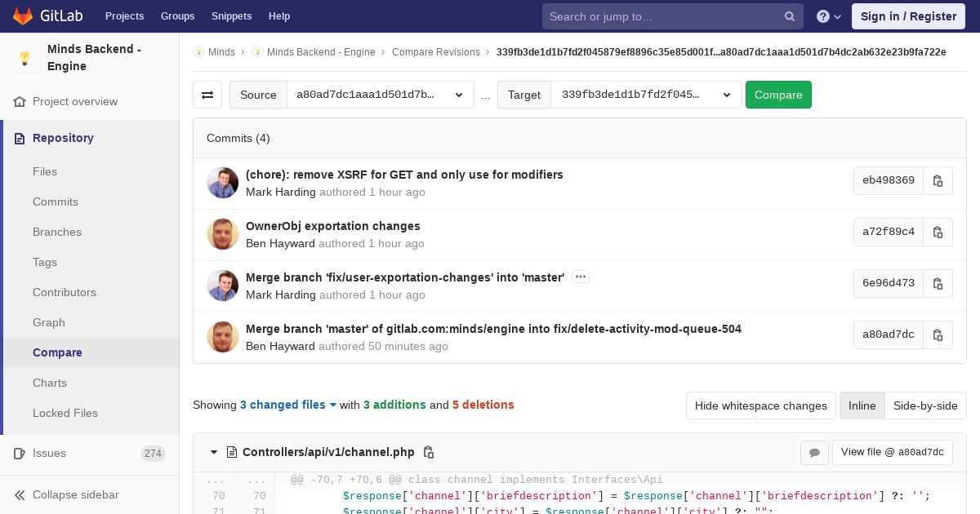This screenshot has width=980, height=514.
Task: Open '(chore): remove XSRF for GET' commit title
Action: 404,175
